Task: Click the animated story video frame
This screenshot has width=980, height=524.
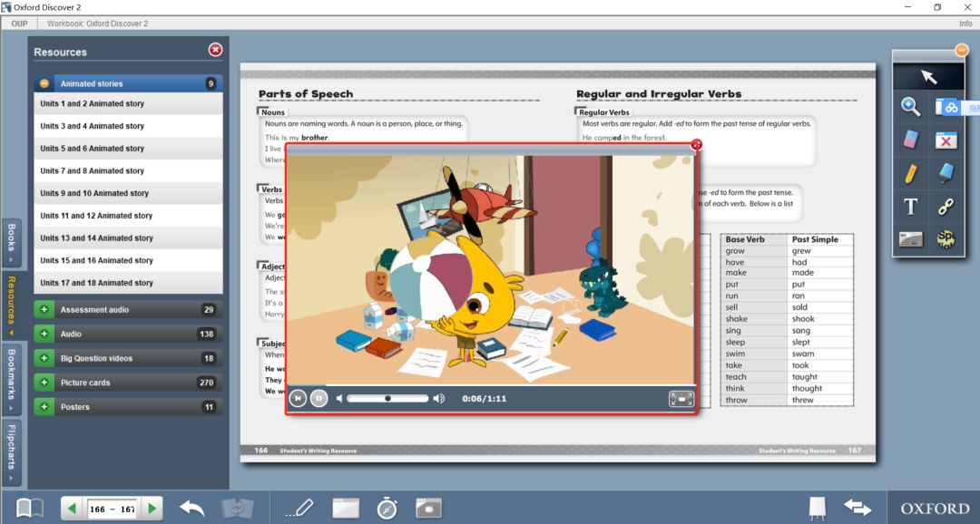Action: (491, 269)
